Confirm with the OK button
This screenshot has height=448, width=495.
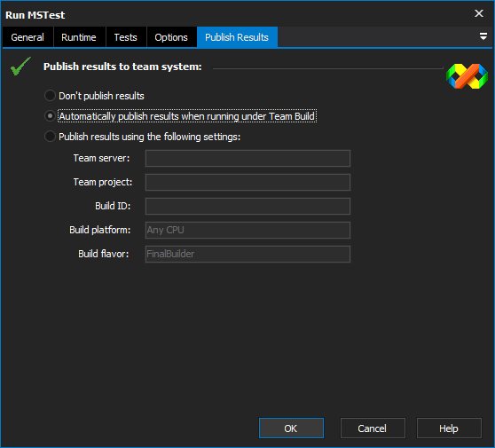pos(291,428)
